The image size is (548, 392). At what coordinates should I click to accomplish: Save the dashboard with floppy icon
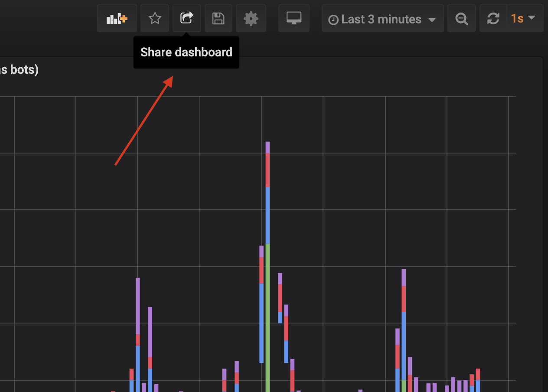[219, 19]
